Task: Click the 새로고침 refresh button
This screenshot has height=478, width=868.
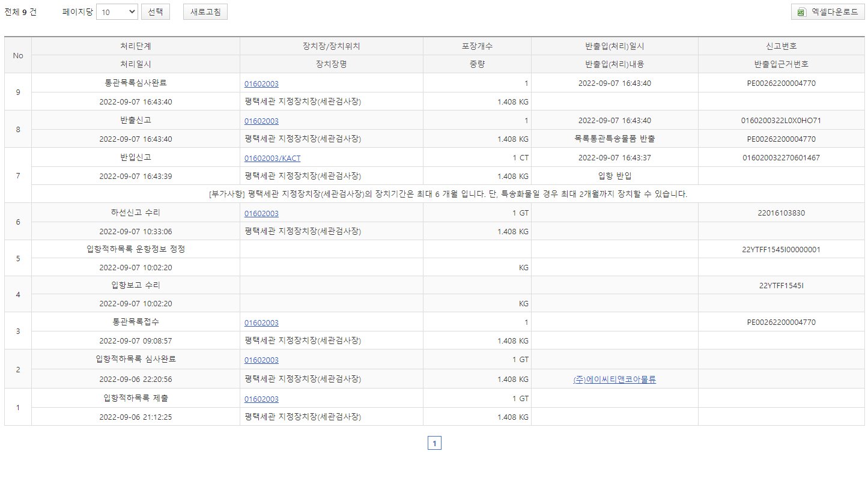Action: pos(205,12)
